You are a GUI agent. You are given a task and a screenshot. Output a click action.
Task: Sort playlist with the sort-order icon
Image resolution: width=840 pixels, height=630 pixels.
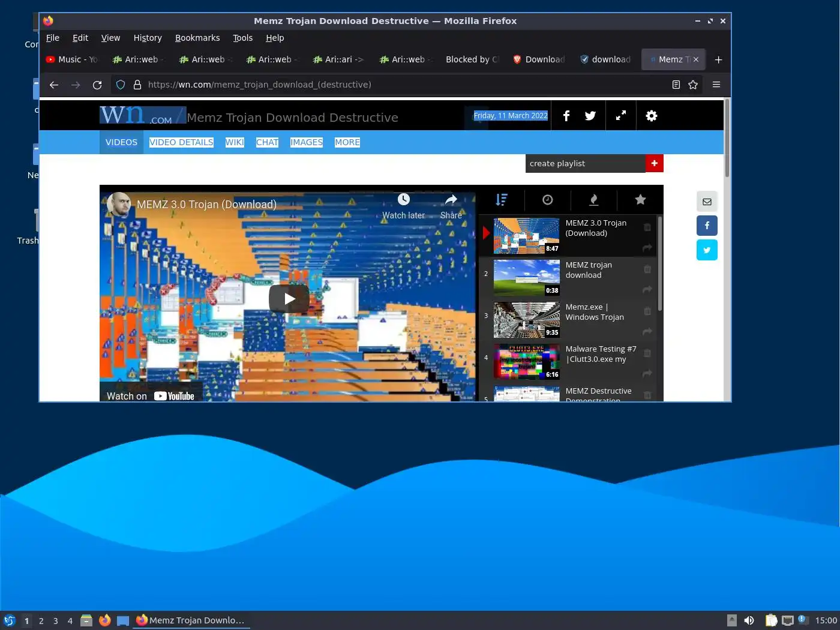coord(502,200)
